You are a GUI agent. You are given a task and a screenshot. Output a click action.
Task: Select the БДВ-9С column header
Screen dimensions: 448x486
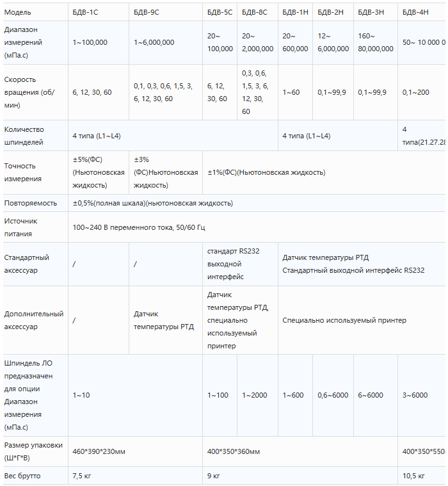pos(166,12)
